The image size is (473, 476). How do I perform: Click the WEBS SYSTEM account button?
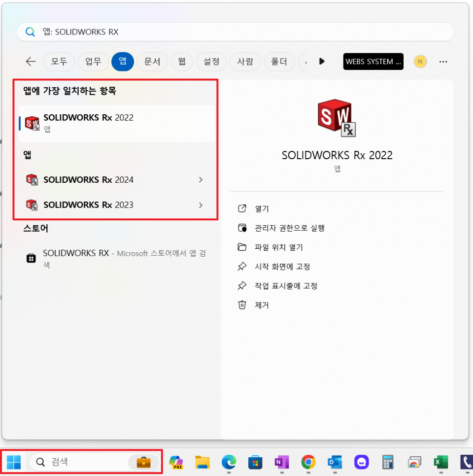[373, 62]
